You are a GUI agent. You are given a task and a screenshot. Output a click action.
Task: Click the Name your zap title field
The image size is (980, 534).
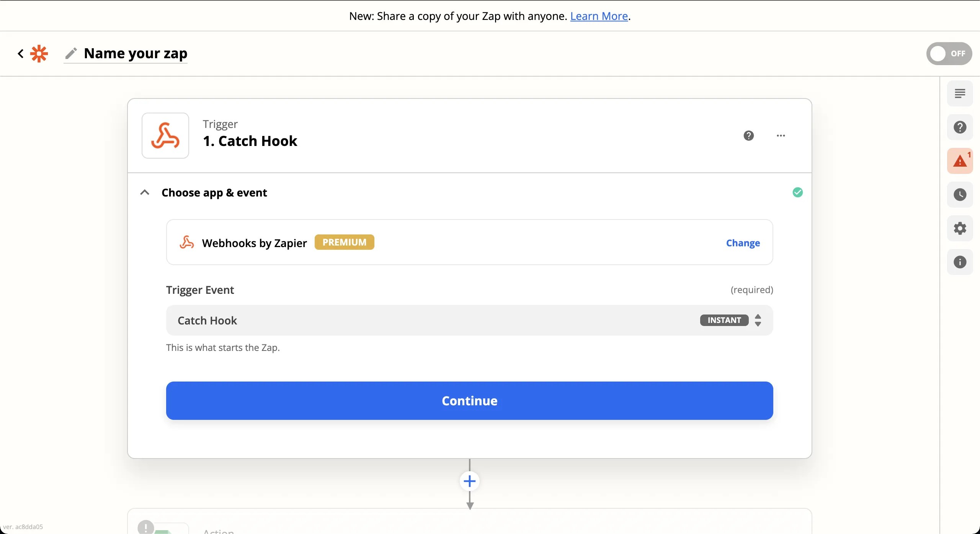point(136,54)
